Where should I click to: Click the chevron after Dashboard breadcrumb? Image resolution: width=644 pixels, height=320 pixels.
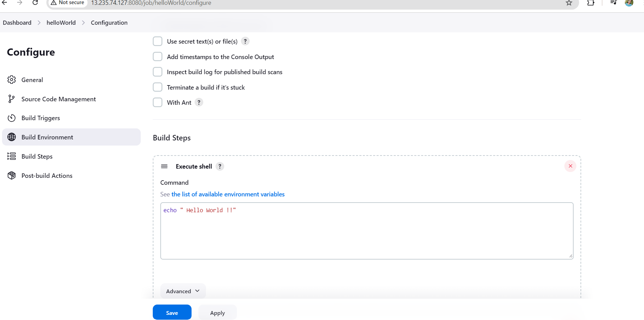click(x=39, y=23)
